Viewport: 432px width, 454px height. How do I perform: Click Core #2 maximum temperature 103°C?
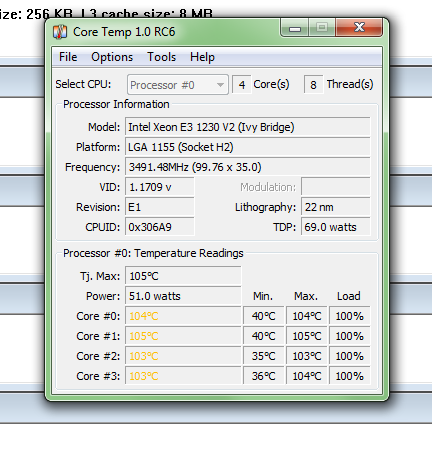tap(307, 356)
